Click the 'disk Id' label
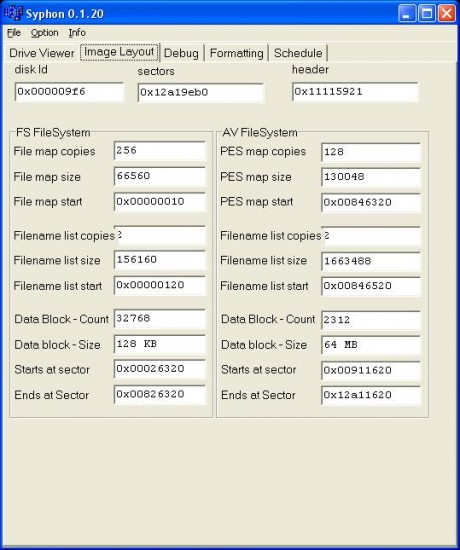 coord(31,70)
